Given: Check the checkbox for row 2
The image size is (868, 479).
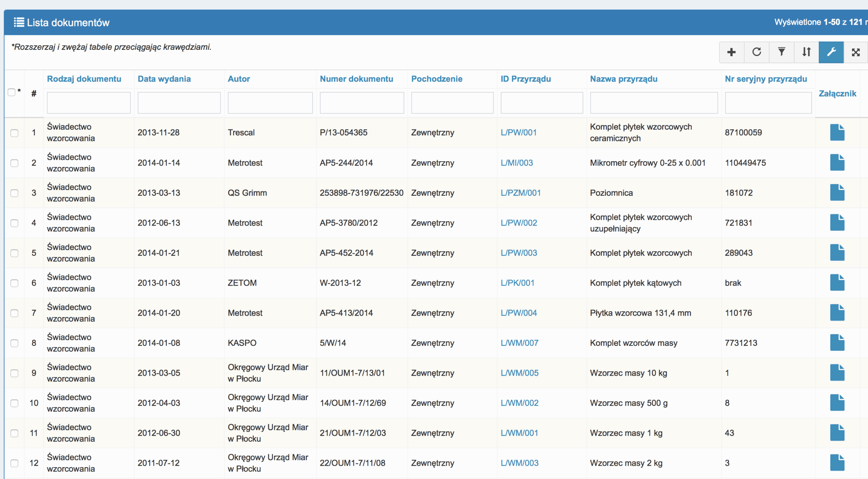Looking at the screenshot, I should 14,163.
